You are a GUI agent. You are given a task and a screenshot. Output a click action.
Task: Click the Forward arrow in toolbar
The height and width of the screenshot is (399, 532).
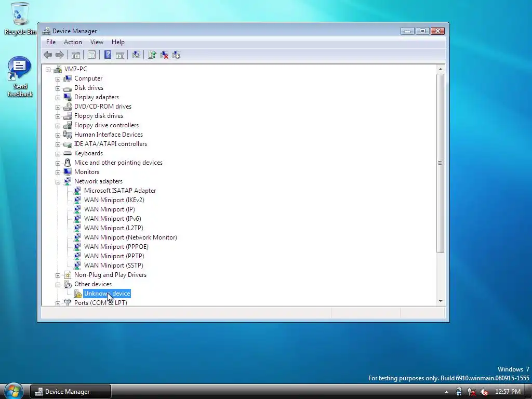pos(60,55)
